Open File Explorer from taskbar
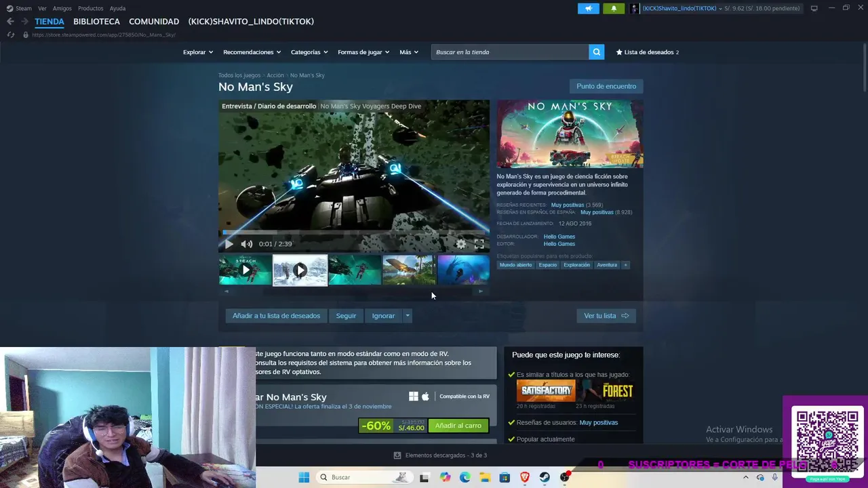 coord(485,477)
